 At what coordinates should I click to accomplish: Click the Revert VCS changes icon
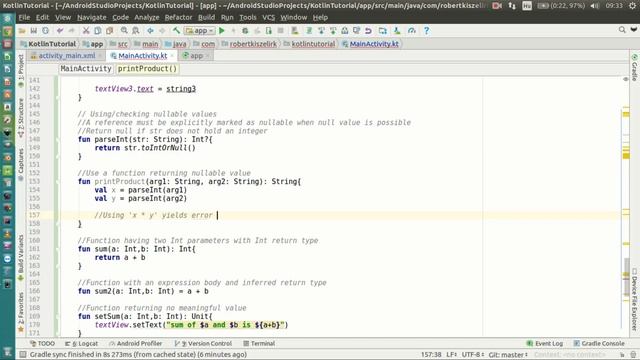[x=368, y=31]
